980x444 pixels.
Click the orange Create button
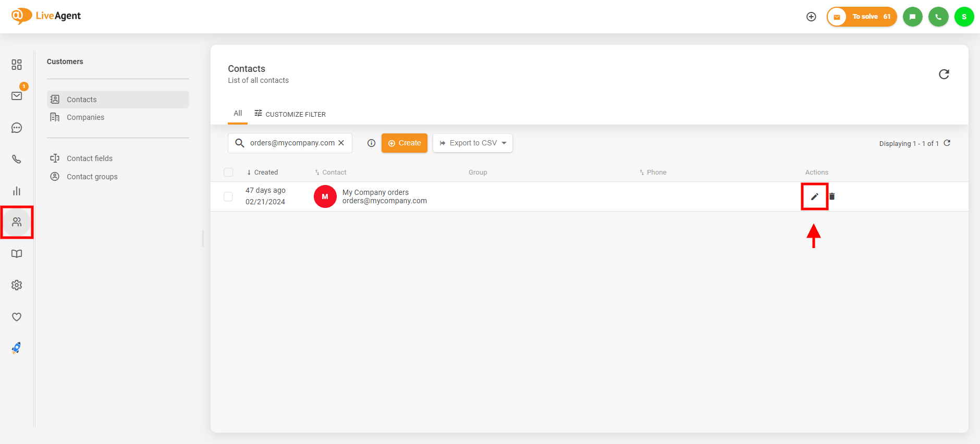tap(405, 143)
